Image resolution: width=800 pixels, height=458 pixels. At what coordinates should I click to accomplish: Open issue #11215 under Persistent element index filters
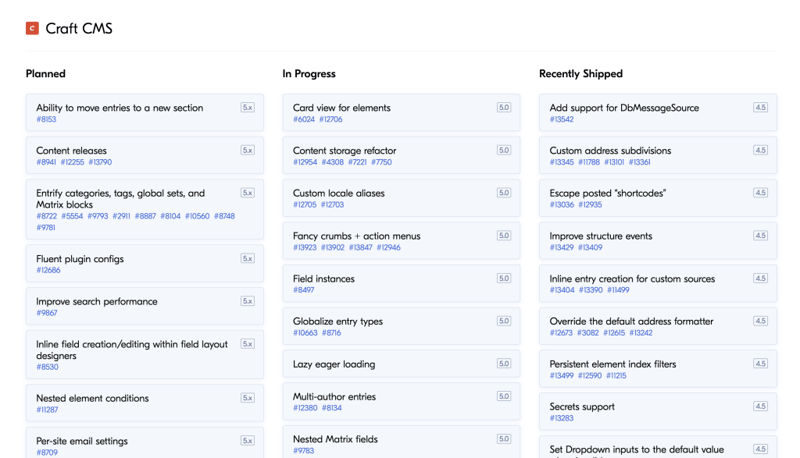pyautogui.click(x=616, y=376)
